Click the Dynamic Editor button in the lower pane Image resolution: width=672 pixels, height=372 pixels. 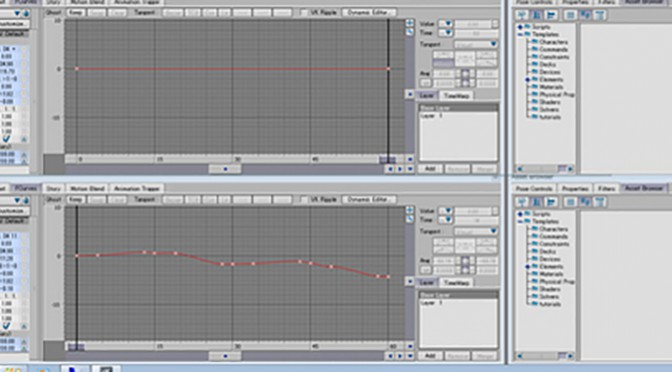pyautogui.click(x=369, y=200)
